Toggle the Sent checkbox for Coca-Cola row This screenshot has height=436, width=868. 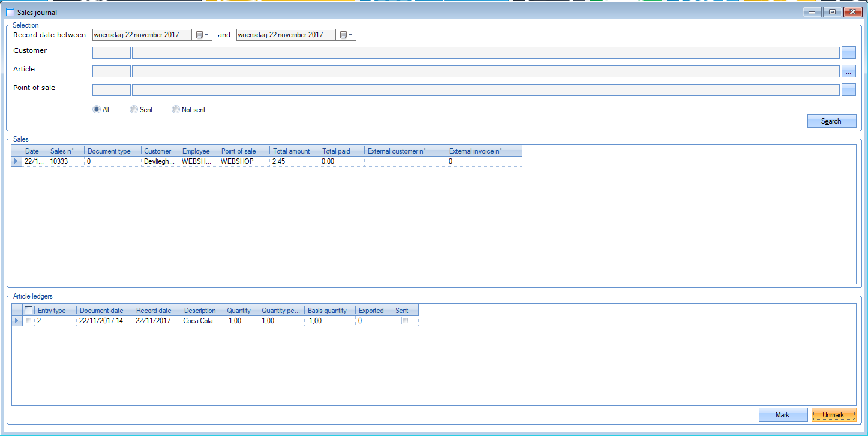coord(405,321)
